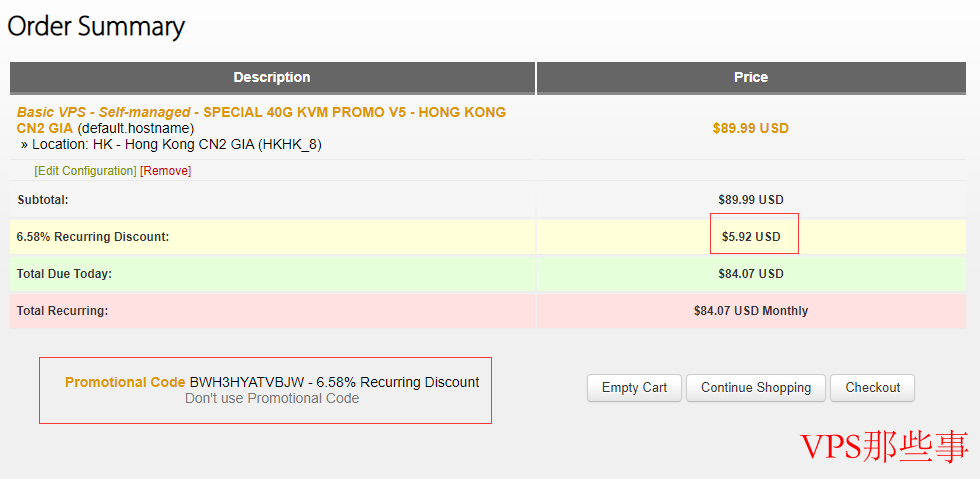Click the red Remove link
The width and height of the screenshot is (980, 479).
(165, 171)
